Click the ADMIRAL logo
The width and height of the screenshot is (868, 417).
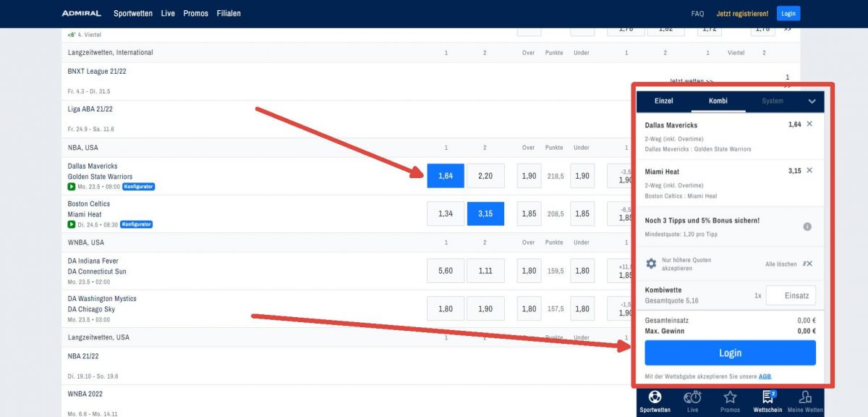[x=81, y=13]
